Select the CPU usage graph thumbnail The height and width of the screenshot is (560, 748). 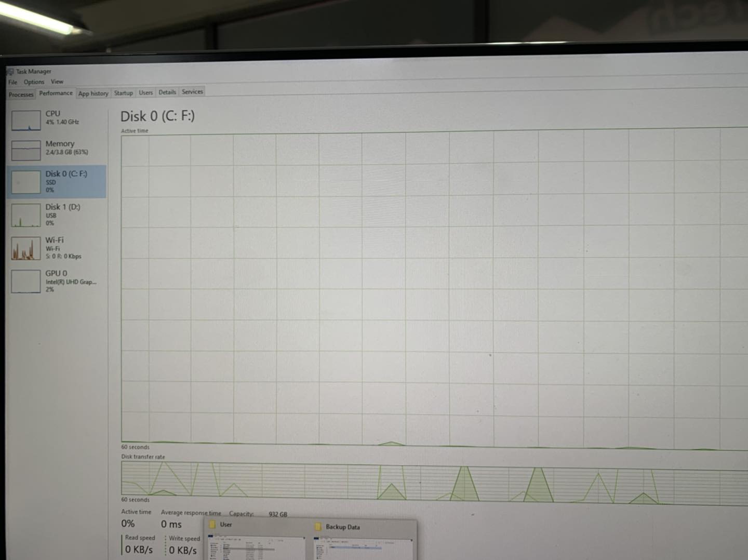click(x=26, y=120)
